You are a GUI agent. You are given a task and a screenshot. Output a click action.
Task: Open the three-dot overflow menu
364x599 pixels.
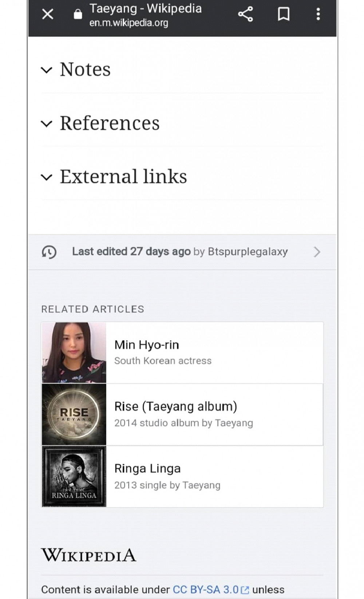318,14
